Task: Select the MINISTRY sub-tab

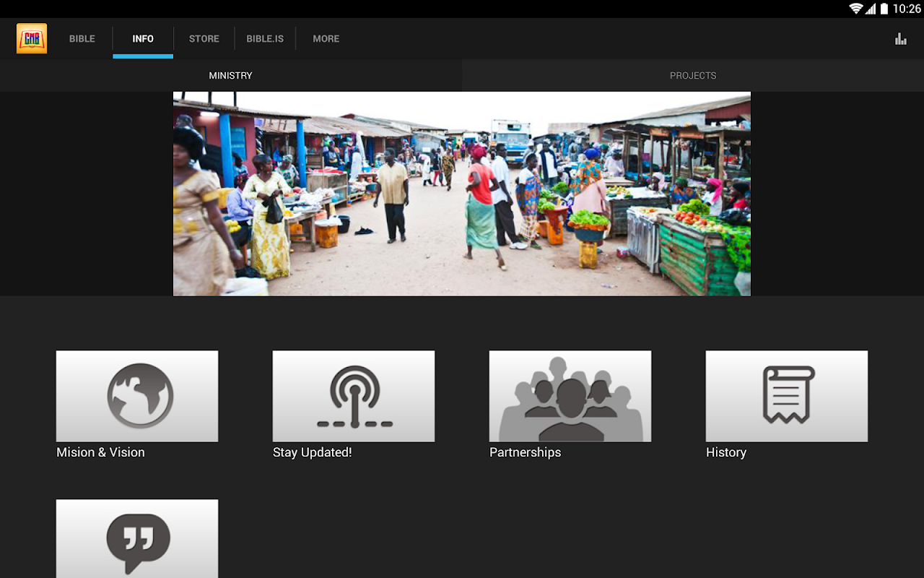Action: [x=231, y=75]
